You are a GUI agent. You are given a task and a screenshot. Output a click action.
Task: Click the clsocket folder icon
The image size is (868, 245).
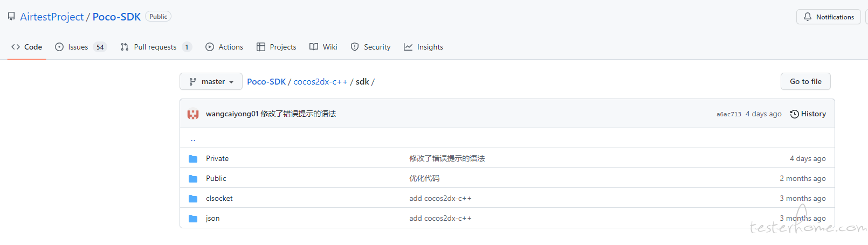(x=193, y=199)
